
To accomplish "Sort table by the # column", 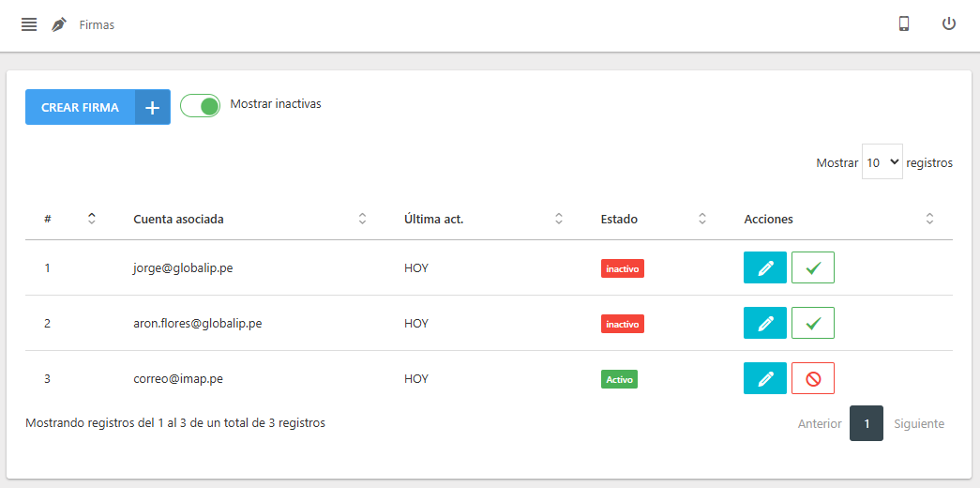I will [69, 220].
